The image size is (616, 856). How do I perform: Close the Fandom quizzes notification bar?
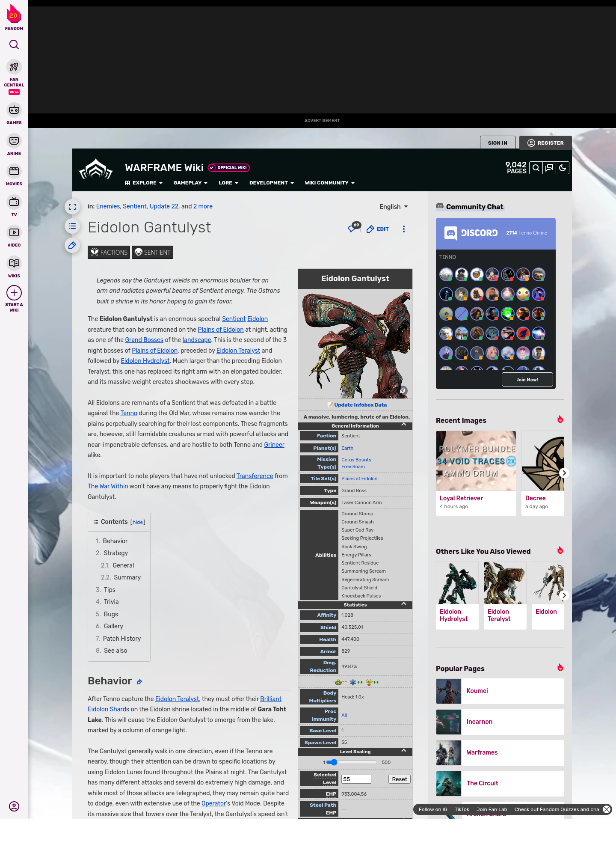coord(606,809)
